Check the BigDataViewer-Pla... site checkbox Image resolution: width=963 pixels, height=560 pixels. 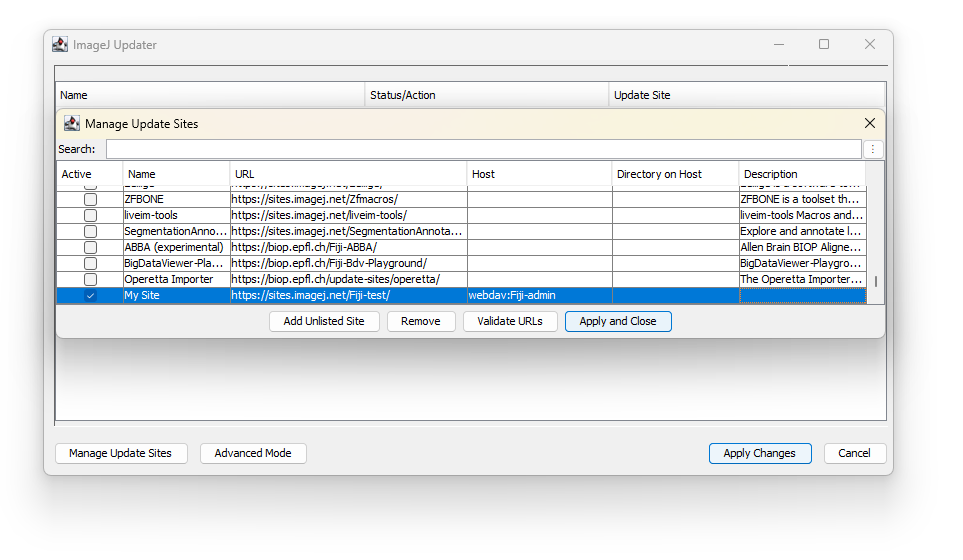tap(90, 263)
